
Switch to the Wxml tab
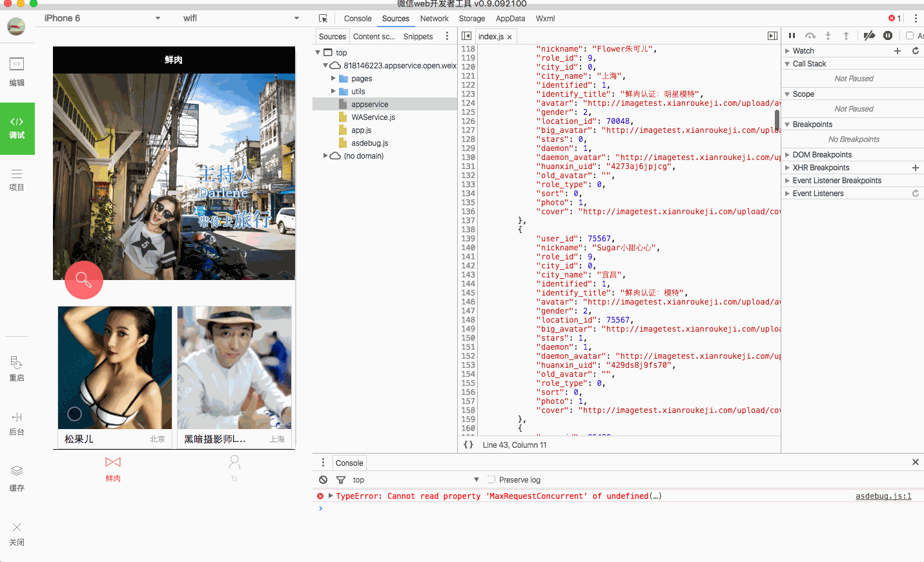[x=545, y=19]
